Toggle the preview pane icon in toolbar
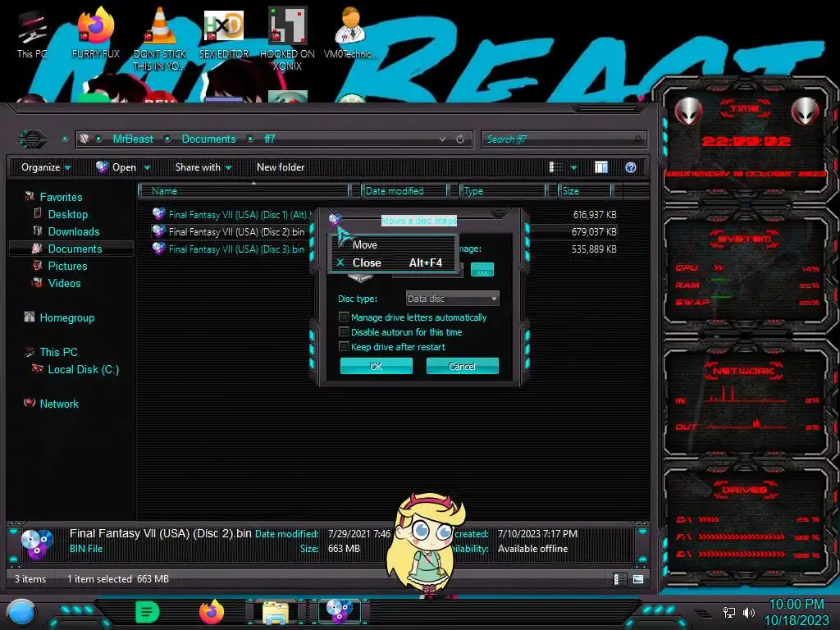Viewport: 840px width, 630px height. (x=601, y=167)
